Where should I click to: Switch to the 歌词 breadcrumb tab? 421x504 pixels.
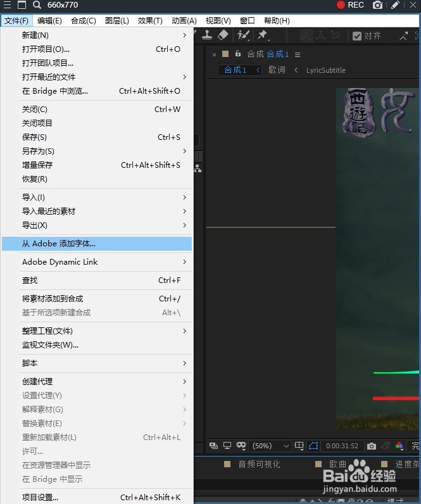coord(277,70)
